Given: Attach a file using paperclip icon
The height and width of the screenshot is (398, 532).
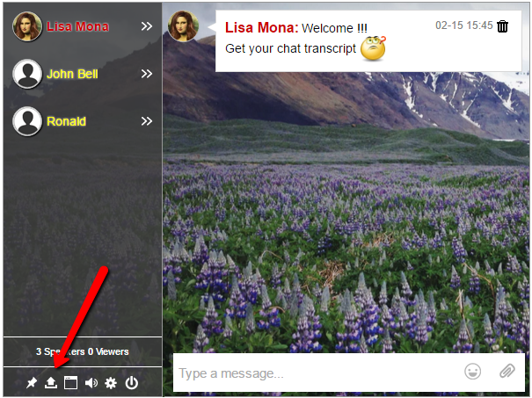Looking at the screenshot, I should pyautogui.click(x=506, y=372).
